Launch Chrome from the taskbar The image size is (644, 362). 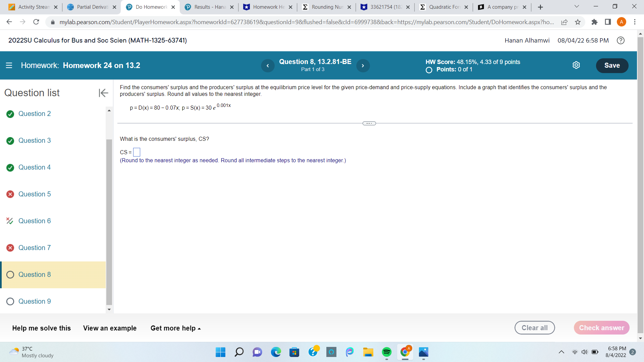[405, 352]
